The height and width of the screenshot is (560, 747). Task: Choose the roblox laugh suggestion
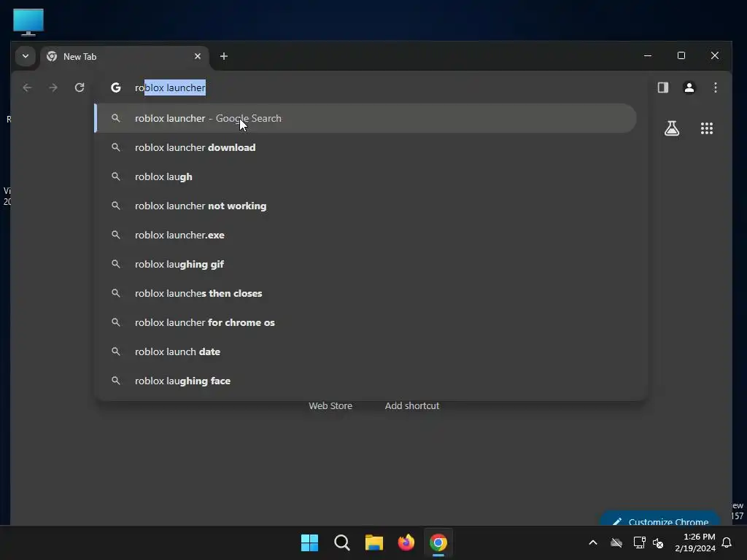pos(365,176)
